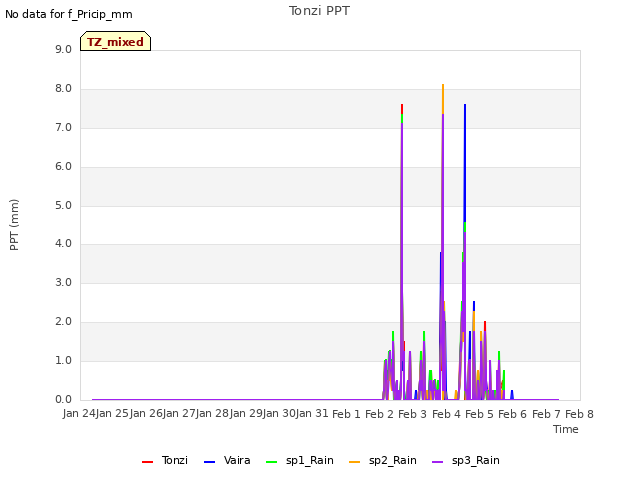Click the Feb 3 x-axis tick label
This screenshot has width=640, height=480.
click(x=412, y=414)
